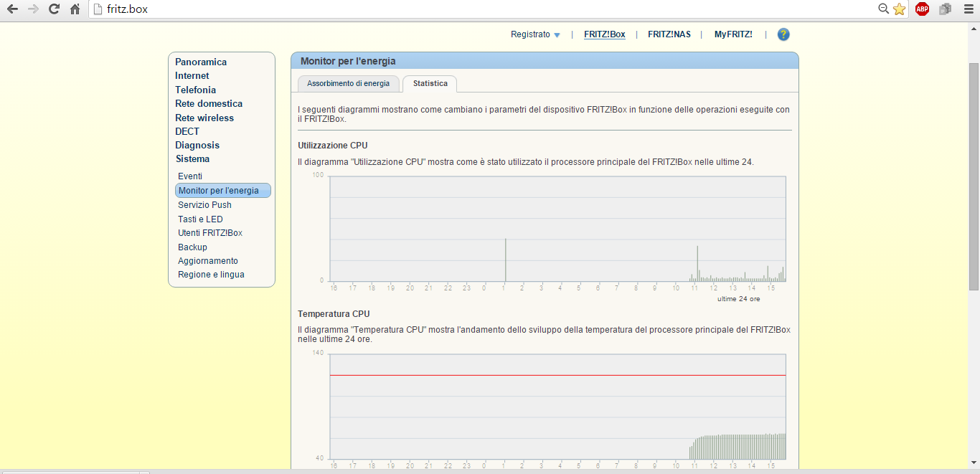Click the zoom magnifier icon in address bar
980x474 pixels.
pyautogui.click(x=883, y=9)
